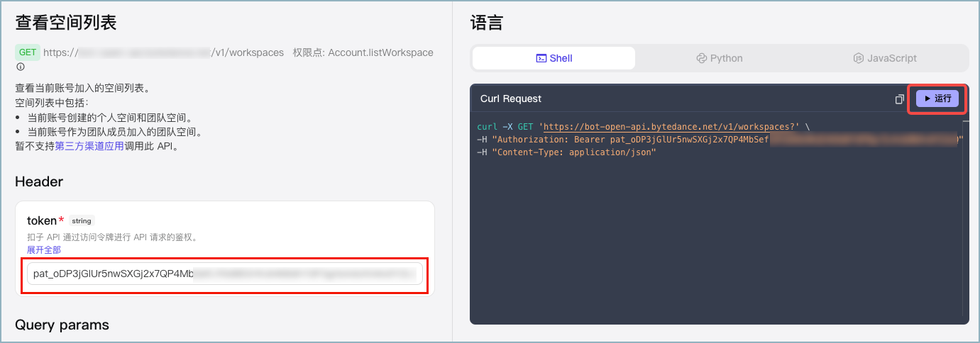Click the code panel vertical scrollbar

[964, 215]
